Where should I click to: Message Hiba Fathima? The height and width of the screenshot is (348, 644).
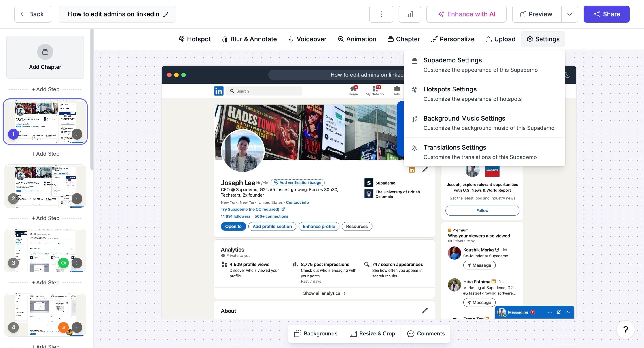[x=479, y=303]
